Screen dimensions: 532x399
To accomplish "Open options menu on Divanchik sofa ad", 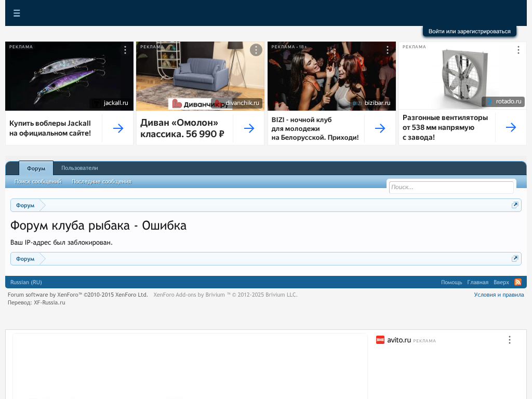I will point(256,50).
